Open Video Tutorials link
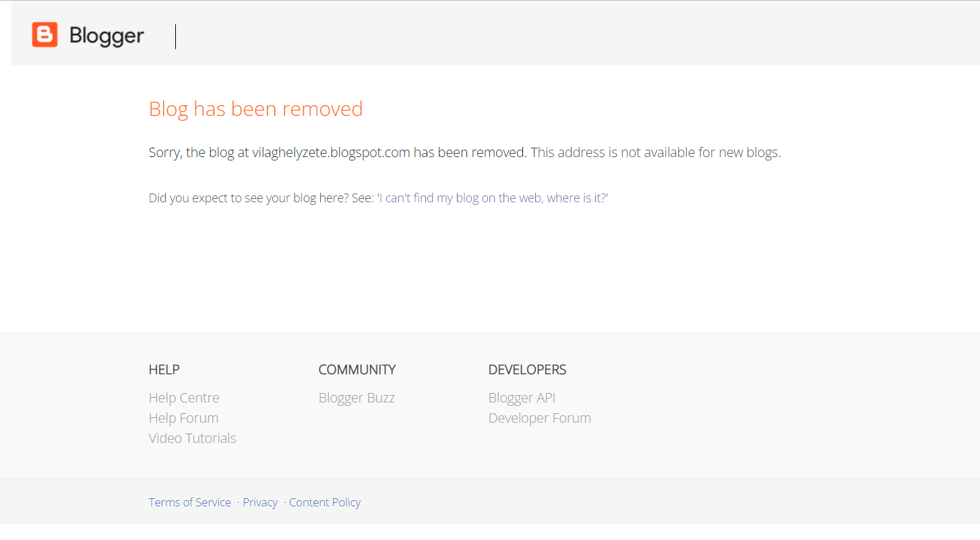This screenshot has height=540, width=980. tap(192, 438)
